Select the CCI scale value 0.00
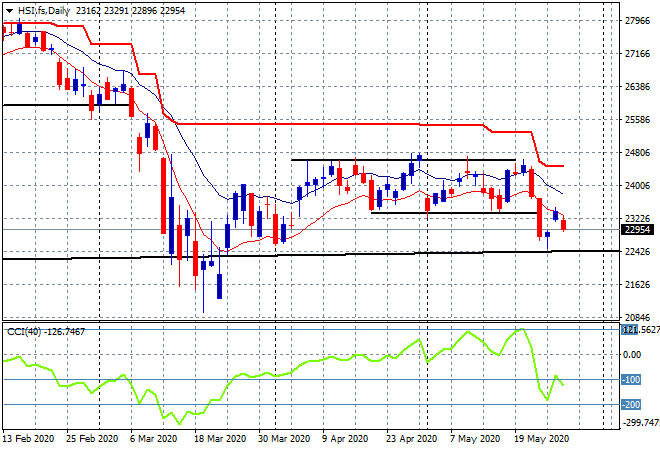The width and height of the screenshot is (660, 450). [632, 354]
